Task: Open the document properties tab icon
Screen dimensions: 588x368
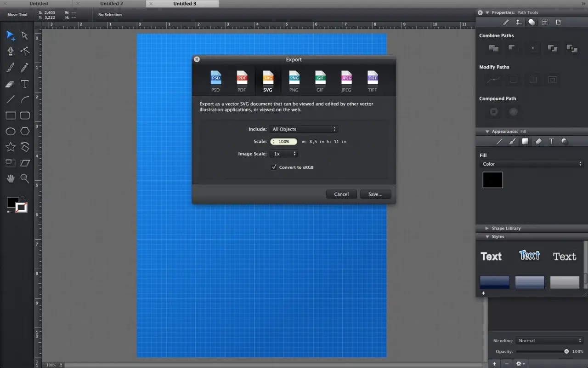Action: pos(558,22)
